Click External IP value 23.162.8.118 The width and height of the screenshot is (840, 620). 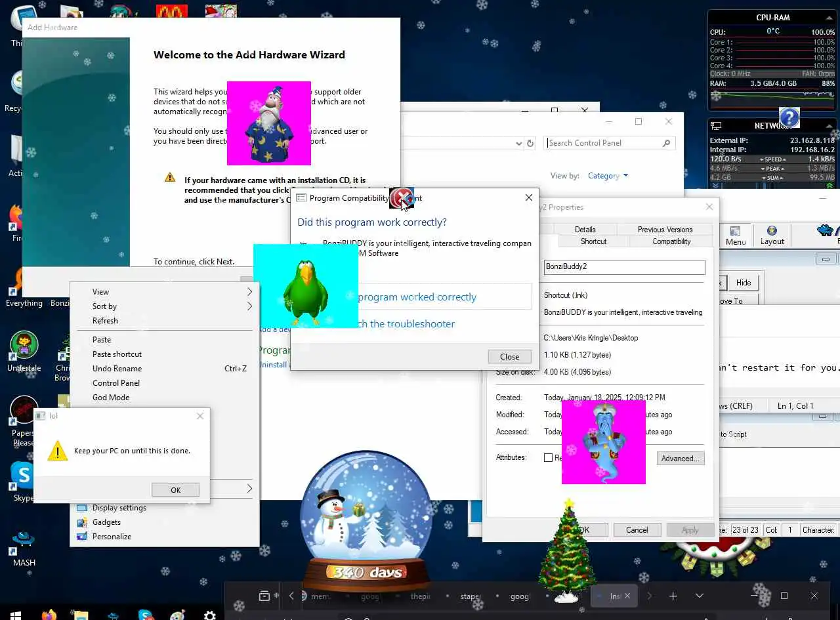tap(812, 140)
